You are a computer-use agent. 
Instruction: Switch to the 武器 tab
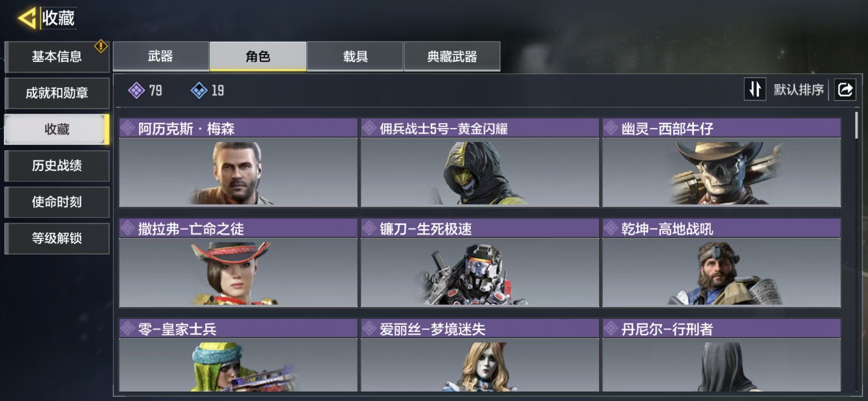[x=161, y=56]
